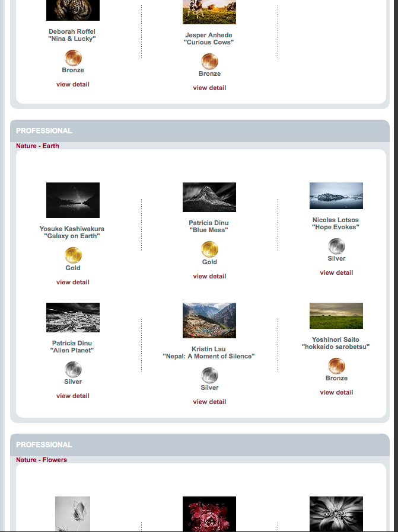398x532 pixels.
Task: Click the Gold medal under Galaxy on Earth
Action: (73, 255)
